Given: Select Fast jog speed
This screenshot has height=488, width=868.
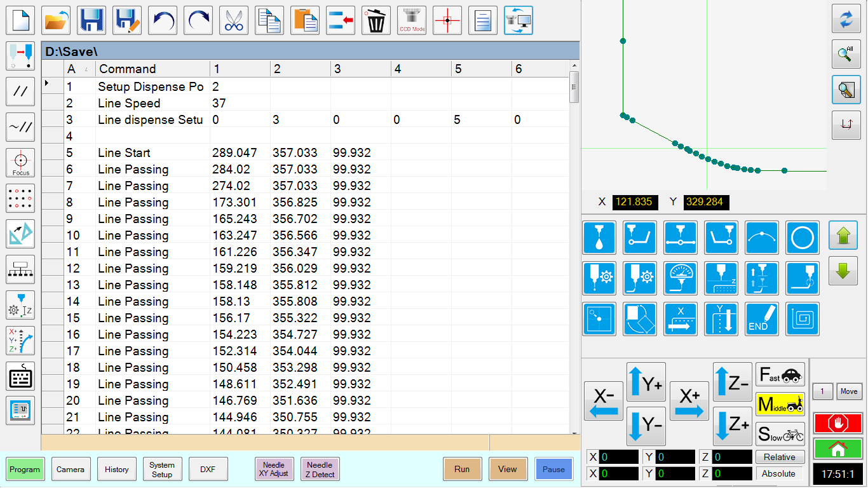Looking at the screenshot, I should (780, 374).
